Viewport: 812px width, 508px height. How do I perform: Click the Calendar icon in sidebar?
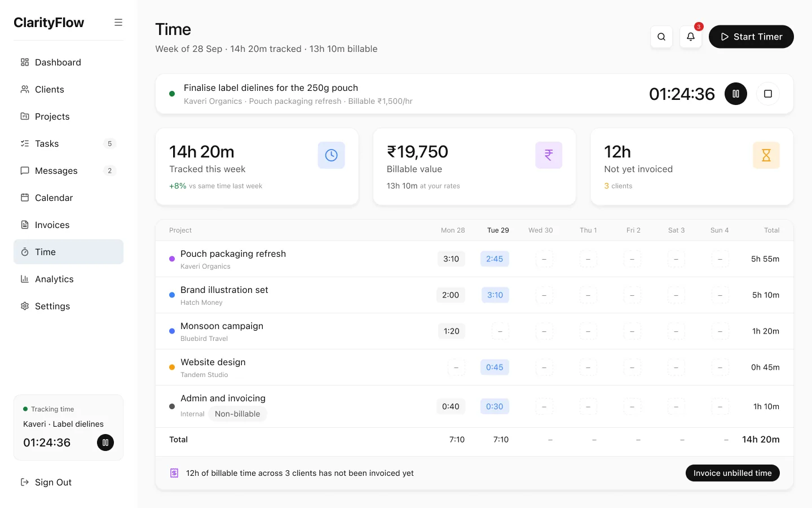25,198
